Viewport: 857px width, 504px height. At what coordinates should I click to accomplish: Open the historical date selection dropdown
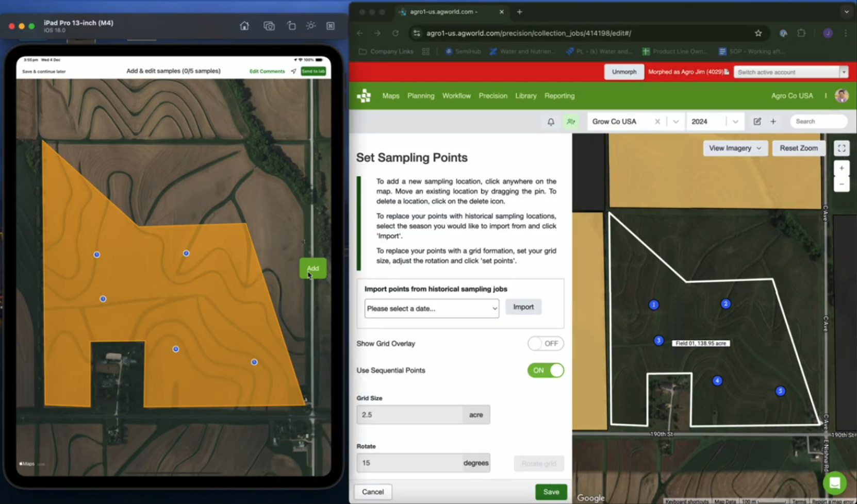click(x=432, y=309)
